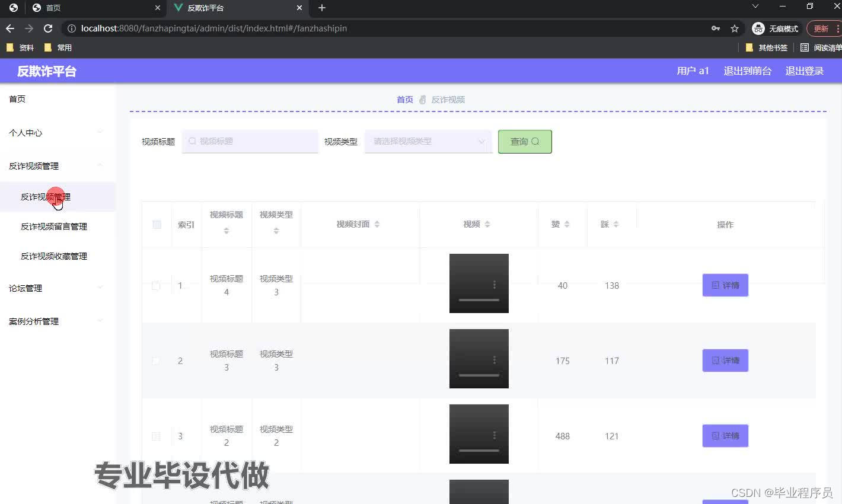Collapse the 反诈视频管理 sidebar group

(58, 166)
